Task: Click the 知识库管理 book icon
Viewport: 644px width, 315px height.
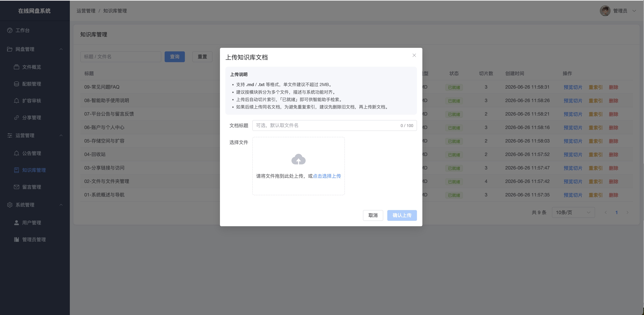Action: [x=17, y=170]
